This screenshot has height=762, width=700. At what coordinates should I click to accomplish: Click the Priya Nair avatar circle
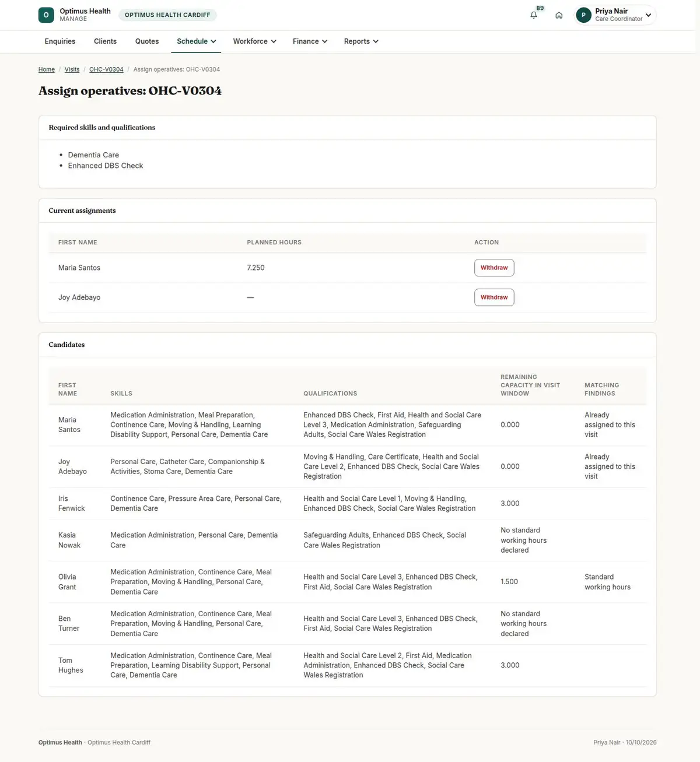583,15
